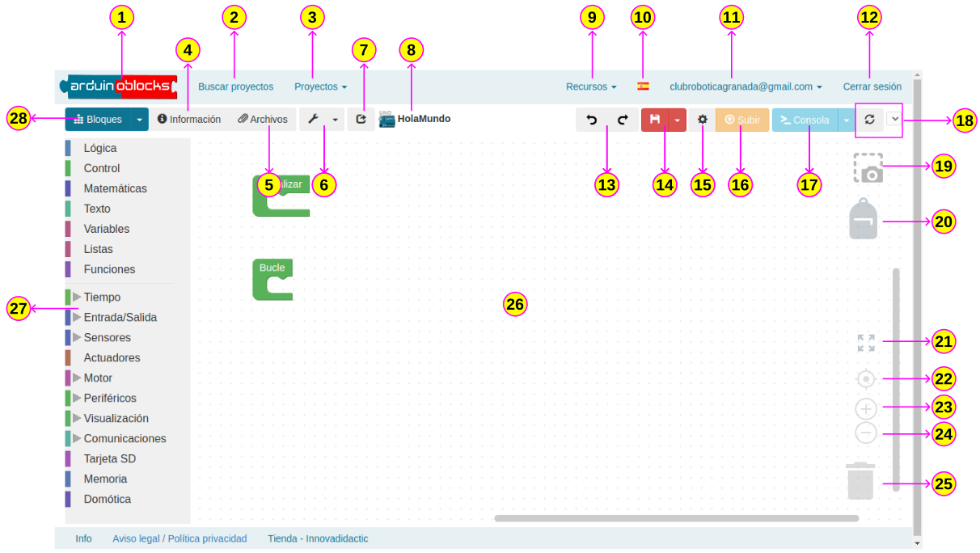Click the refresh connection icon

tap(869, 120)
